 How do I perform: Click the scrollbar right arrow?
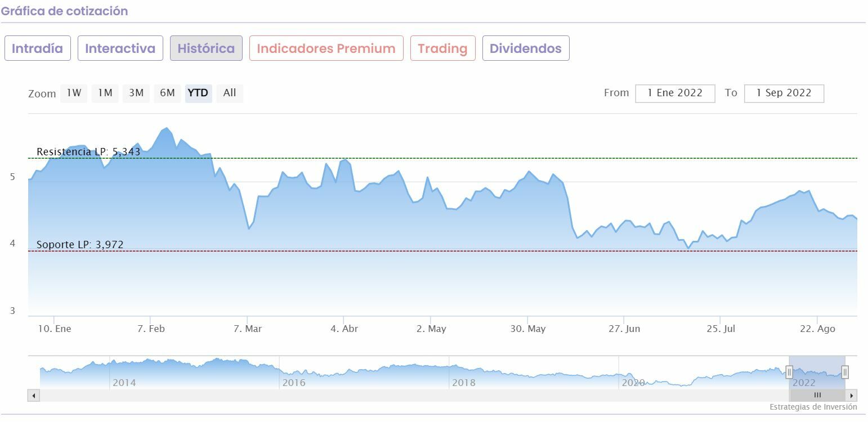(x=852, y=396)
